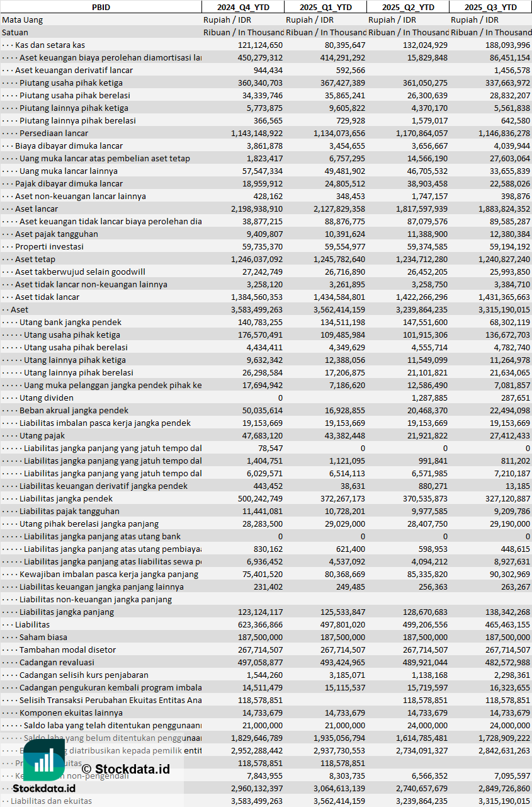Click the Mata Uang row label

[x=23, y=20]
